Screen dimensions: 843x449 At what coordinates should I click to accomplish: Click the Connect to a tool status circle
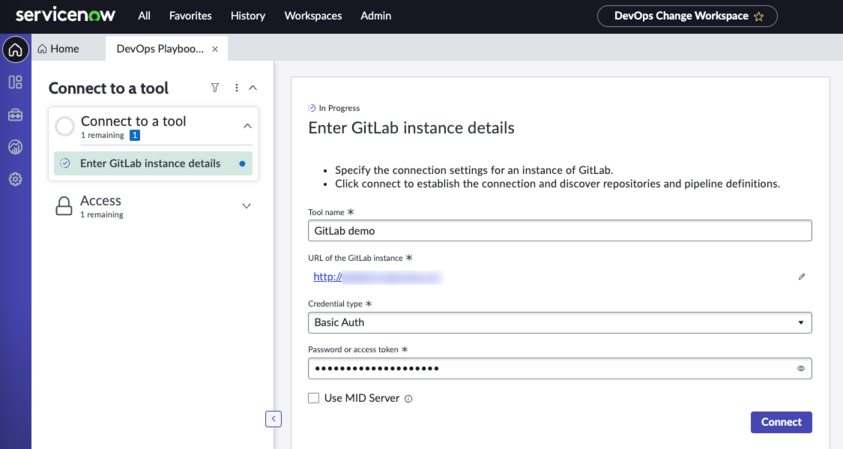[x=65, y=126]
